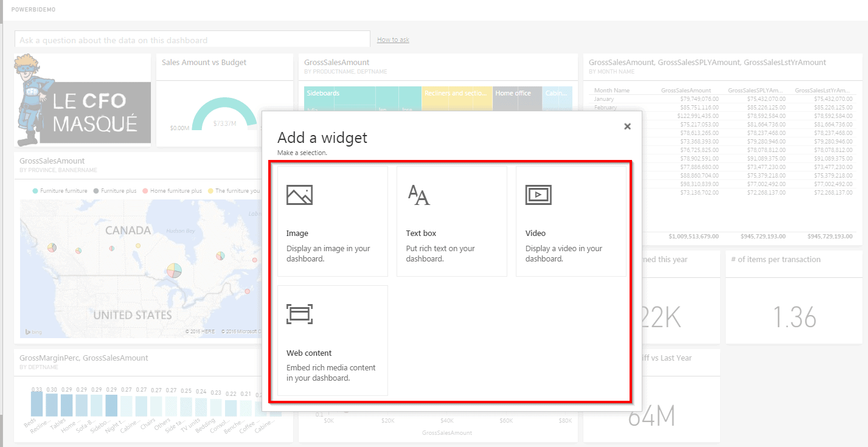
Task: Pick the Video widget icon
Action: point(538,195)
